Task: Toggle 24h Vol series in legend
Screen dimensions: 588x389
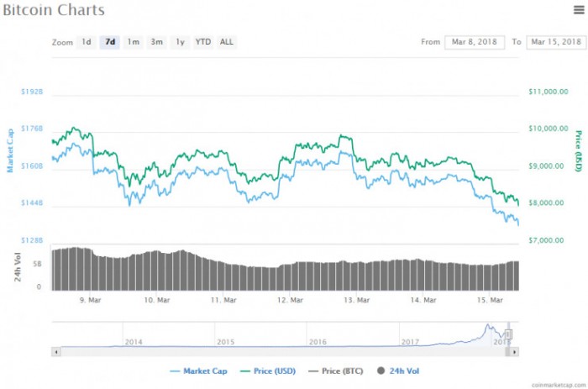Action: (398, 371)
